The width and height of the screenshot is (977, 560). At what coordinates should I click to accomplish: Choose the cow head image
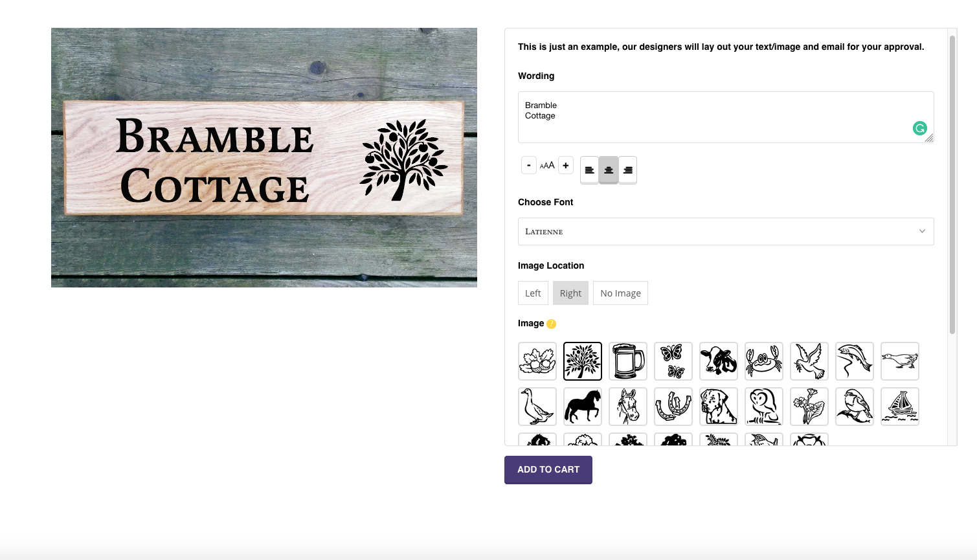[719, 361]
